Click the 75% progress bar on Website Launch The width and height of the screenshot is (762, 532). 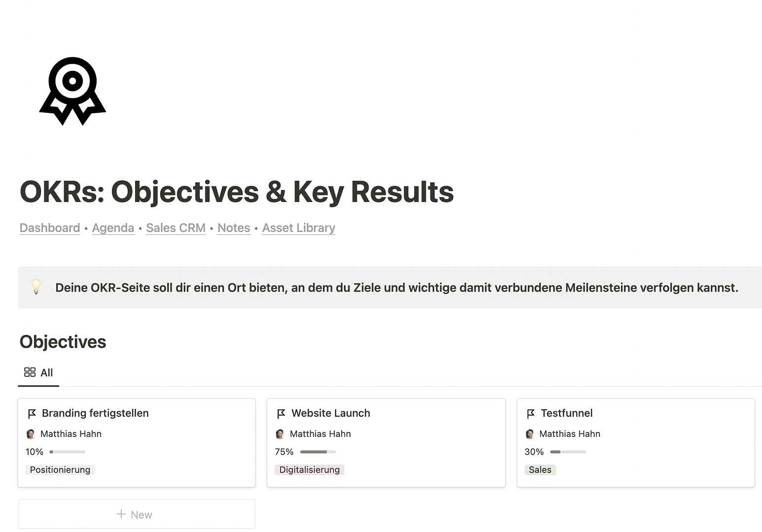click(x=318, y=452)
